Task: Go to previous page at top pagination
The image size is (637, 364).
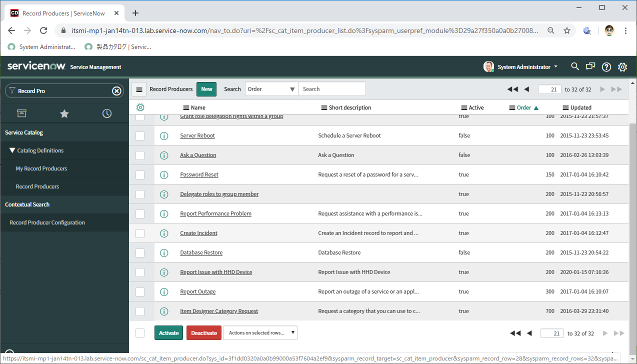Action: pos(526,89)
